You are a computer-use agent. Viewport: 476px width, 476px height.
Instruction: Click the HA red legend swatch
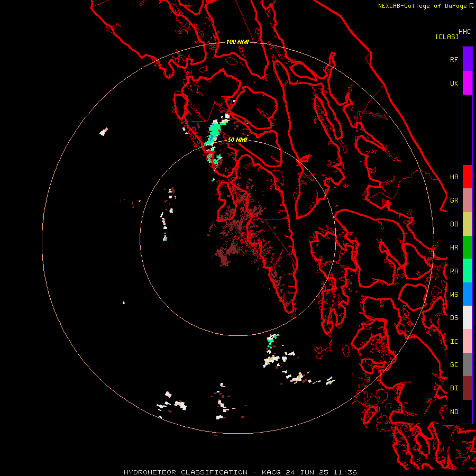(467, 177)
